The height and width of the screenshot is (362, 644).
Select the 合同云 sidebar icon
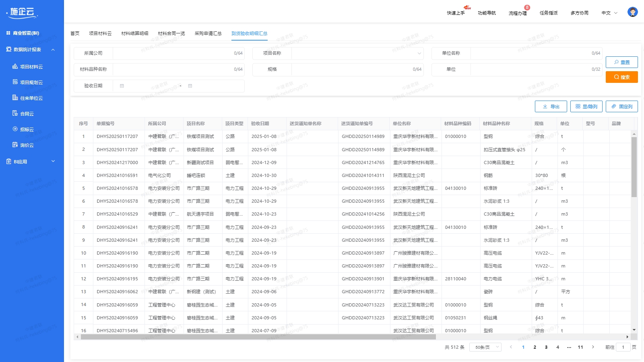coord(15,113)
